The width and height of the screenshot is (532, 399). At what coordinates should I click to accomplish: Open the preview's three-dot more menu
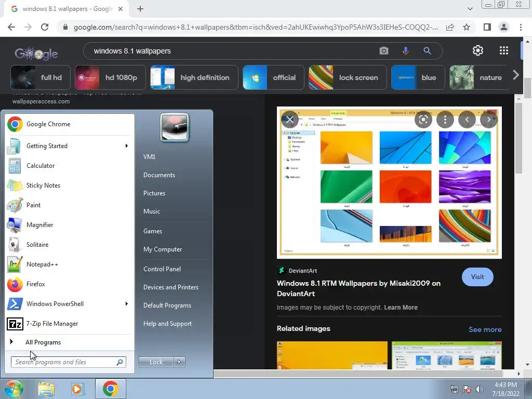(445, 119)
